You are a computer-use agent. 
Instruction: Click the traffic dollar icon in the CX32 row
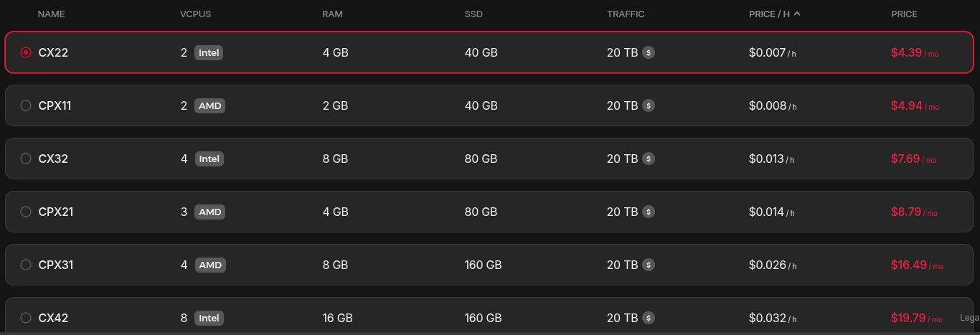[x=649, y=159]
